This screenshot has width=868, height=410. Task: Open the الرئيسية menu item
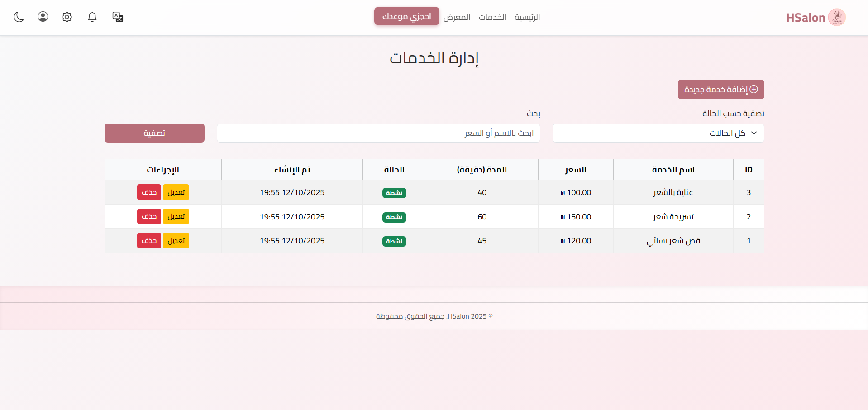527,17
